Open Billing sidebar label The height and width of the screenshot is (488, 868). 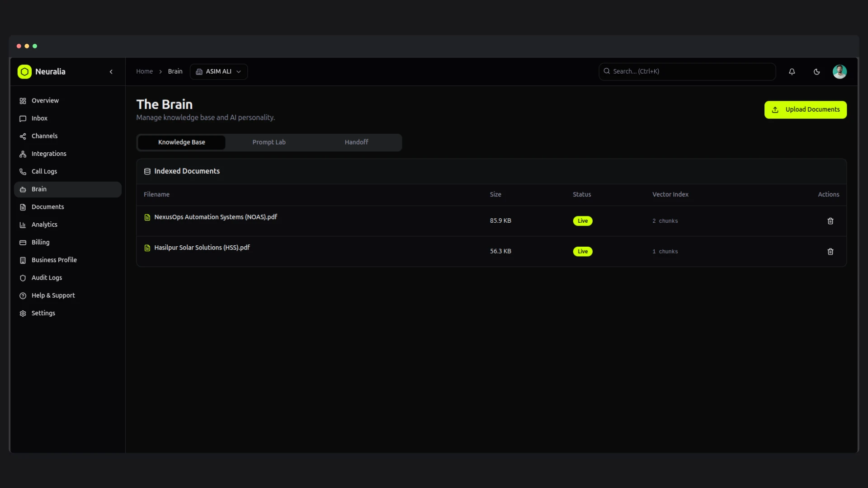(x=40, y=243)
